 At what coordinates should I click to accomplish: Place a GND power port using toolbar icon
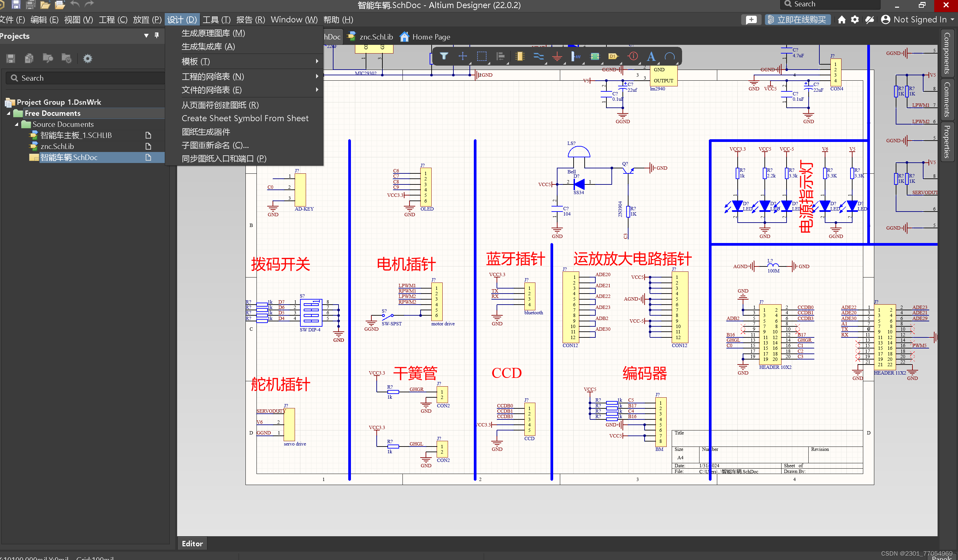pos(557,56)
